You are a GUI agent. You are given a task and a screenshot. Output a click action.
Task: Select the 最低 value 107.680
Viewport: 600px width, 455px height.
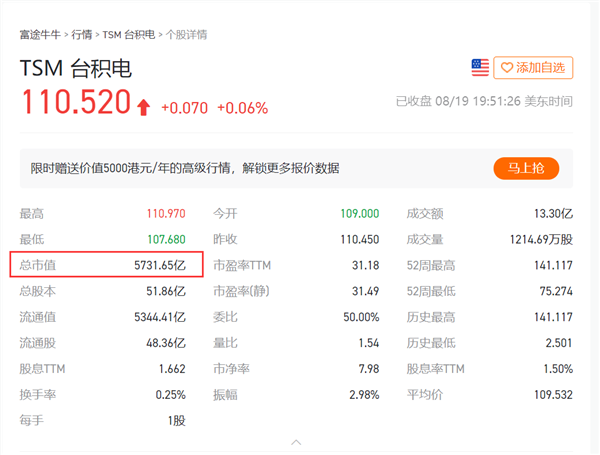167,239
